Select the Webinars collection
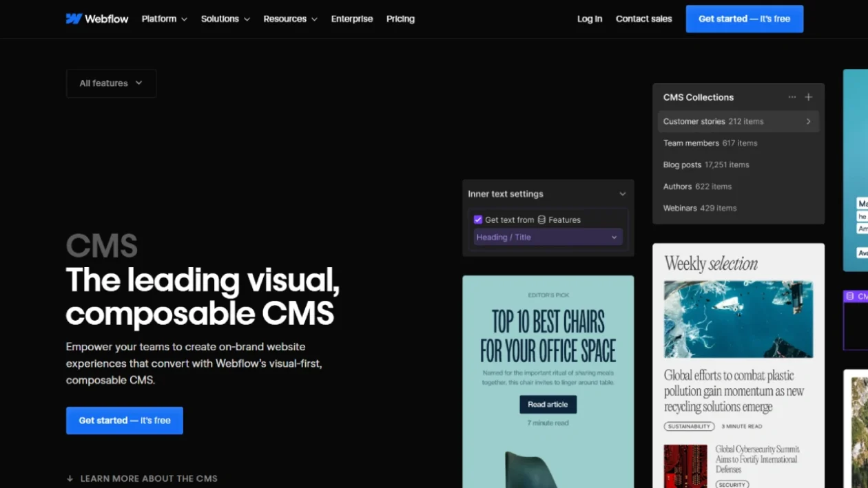The height and width of the screenshot is (488, 868). tap(738, 208)
